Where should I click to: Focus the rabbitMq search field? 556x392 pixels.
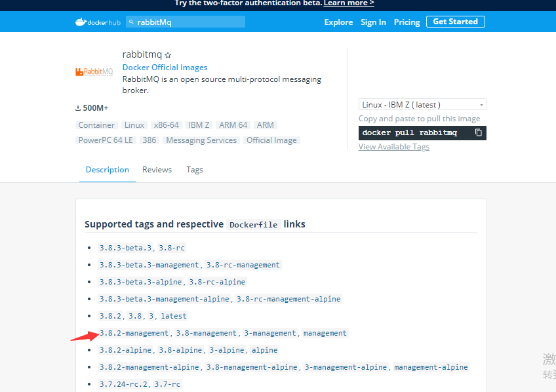[x=186, y=22]
